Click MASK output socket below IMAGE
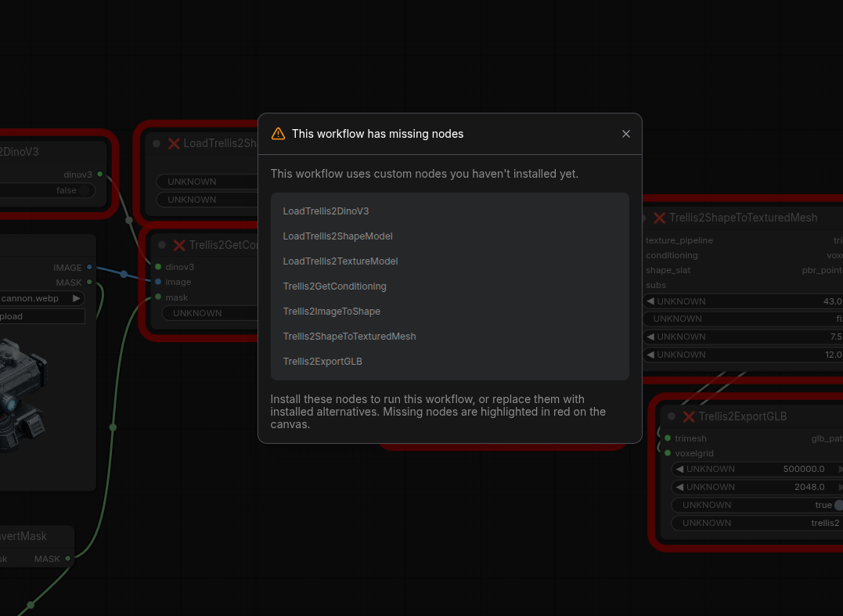This screenshot has height=616, width=843. click(x=89, y=283)
